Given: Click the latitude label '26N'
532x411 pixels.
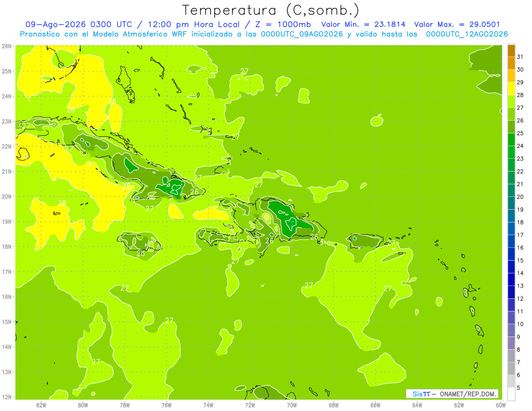Looking at the screenshot, I should coord(6,46).
